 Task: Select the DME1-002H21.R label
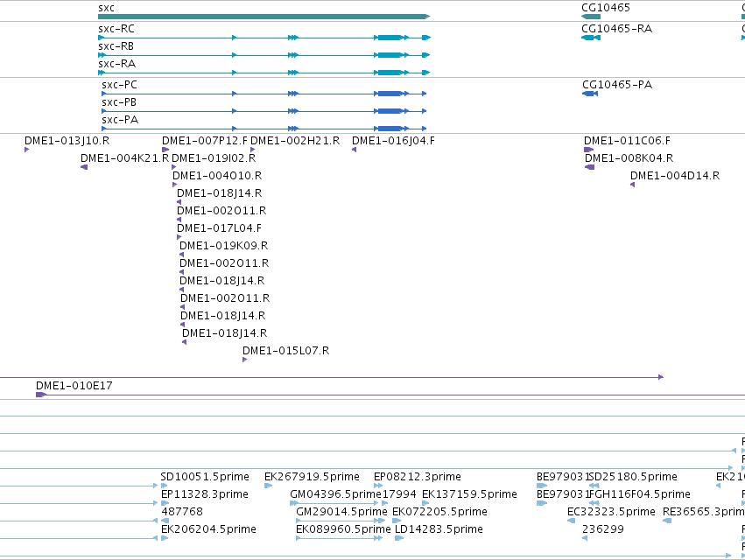coord(295,141)
